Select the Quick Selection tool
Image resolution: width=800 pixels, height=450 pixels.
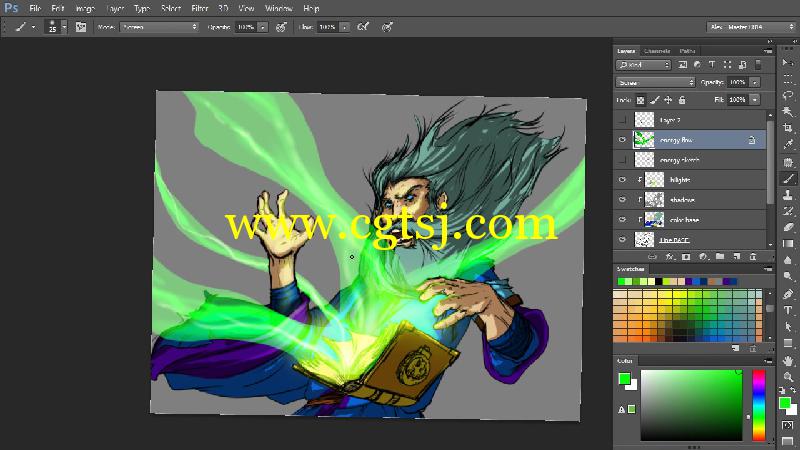click(788, 112)
